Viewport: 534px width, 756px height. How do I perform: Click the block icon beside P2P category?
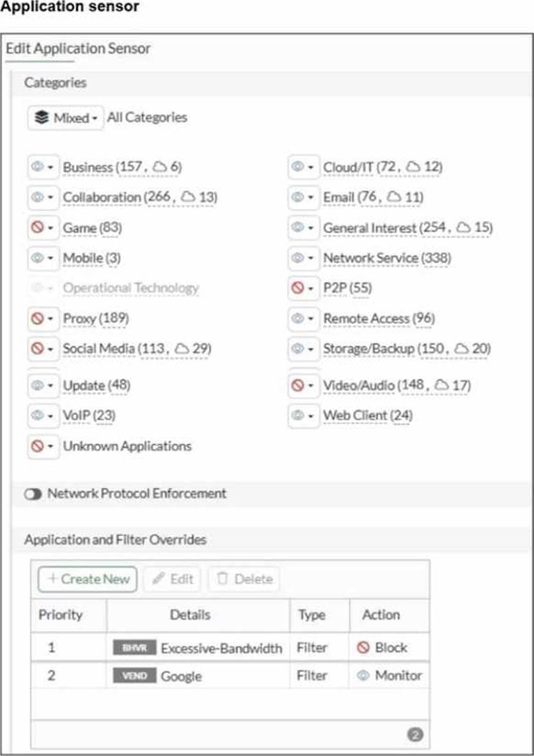click(x=298, y=288)
